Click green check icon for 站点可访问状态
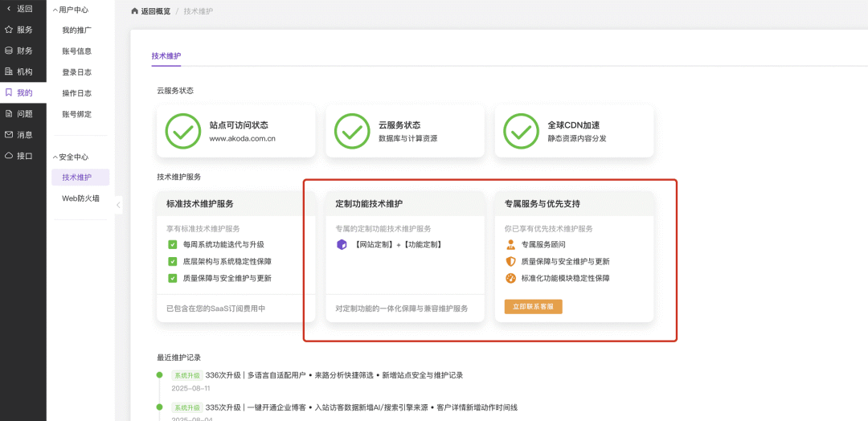The image size is (868, 421). pos(183,131)
